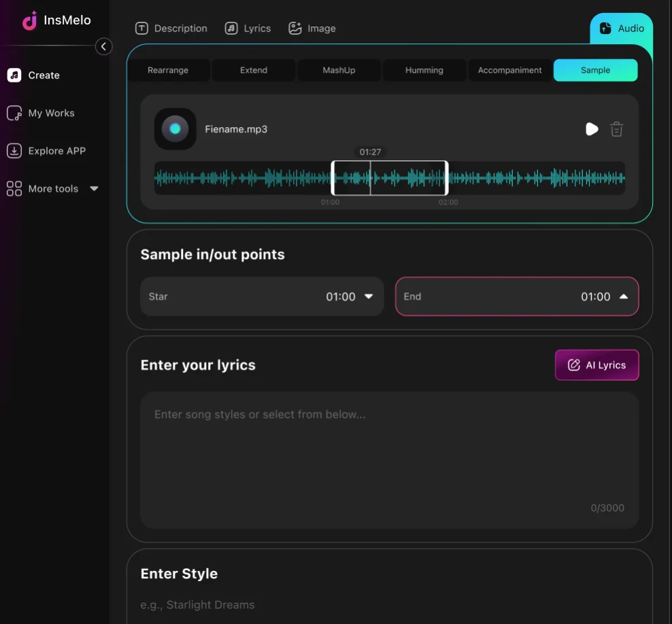
Task: Click the 01:00 waveform time label
Action: tap(330, 202)
